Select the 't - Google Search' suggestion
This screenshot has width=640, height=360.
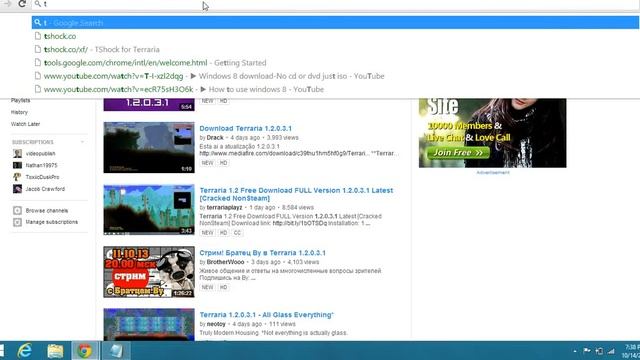coord(335,23)
